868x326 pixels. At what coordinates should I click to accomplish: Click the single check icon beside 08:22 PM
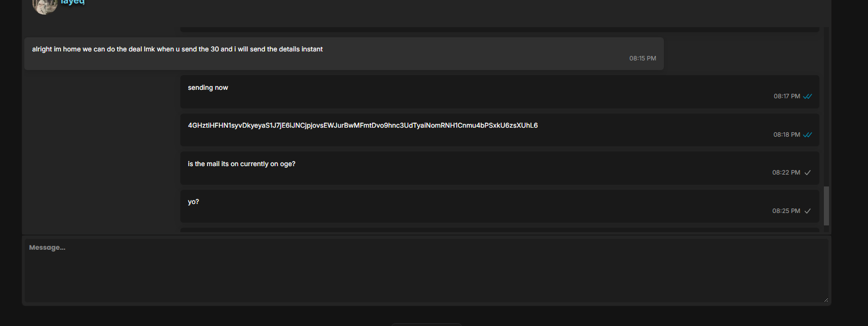point(807,173)
